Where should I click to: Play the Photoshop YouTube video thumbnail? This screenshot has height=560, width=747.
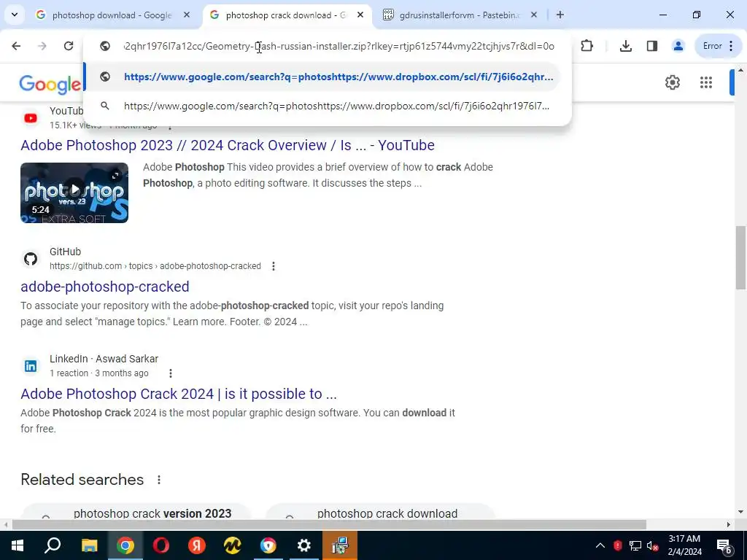74,192
